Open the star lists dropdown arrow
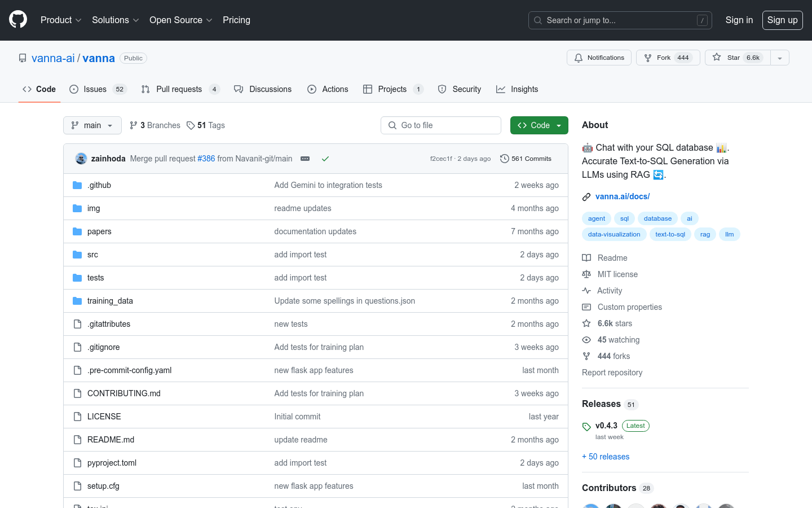The width and height of the screenshot is (812, 508). pyautogui.click(x=780, y=58)
